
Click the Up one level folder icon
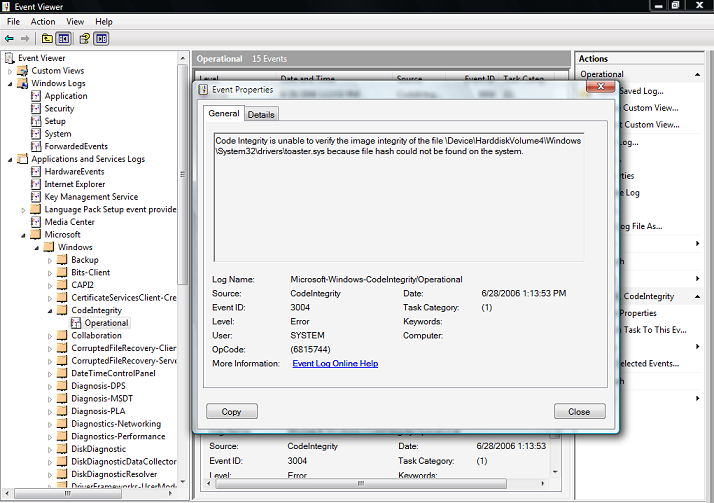click(x=47, y=39)
